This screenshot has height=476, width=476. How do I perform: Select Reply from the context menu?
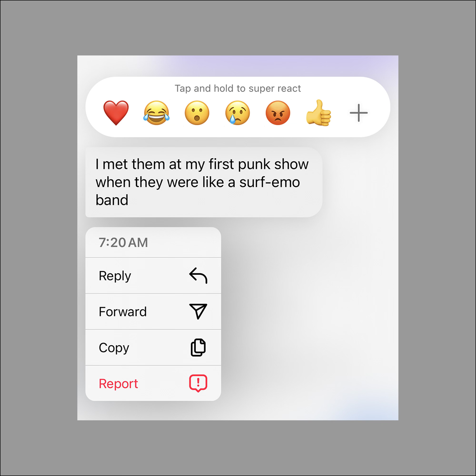point(153,275)
